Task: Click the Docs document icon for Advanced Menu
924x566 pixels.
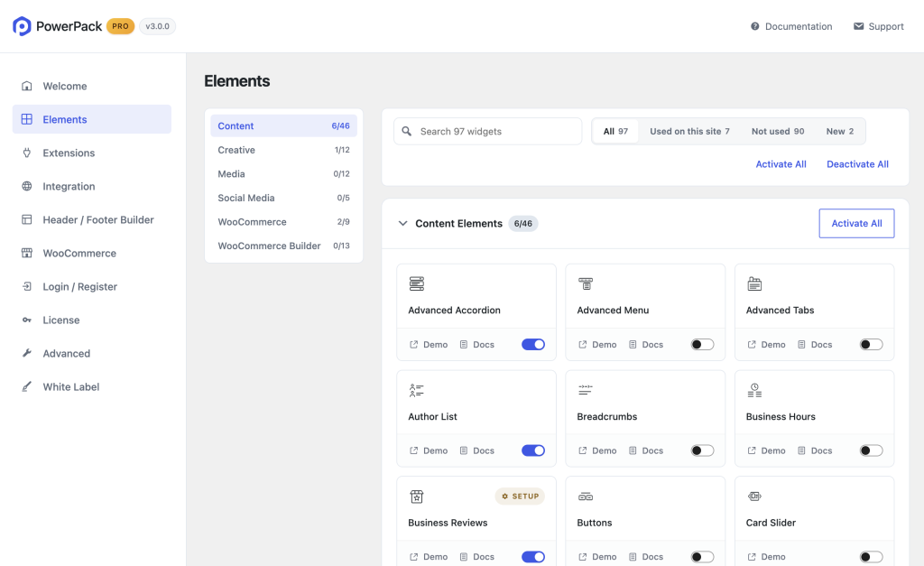Action: tap(633, 344)
